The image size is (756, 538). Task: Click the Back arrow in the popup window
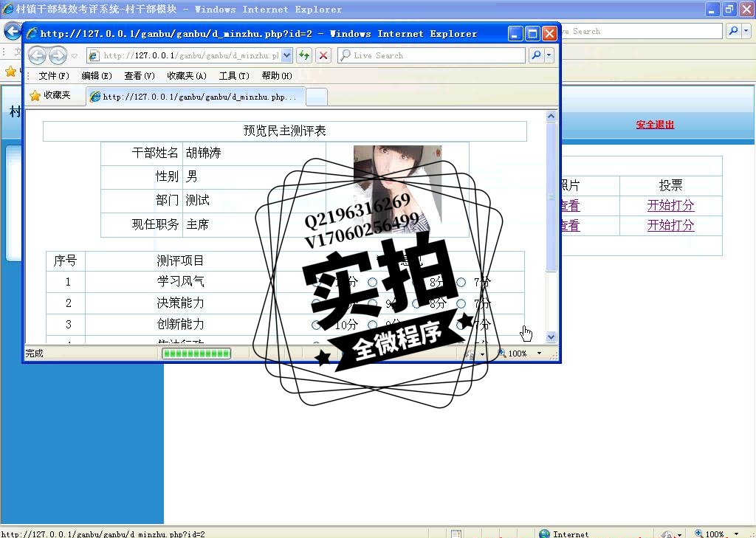(37, 55)
